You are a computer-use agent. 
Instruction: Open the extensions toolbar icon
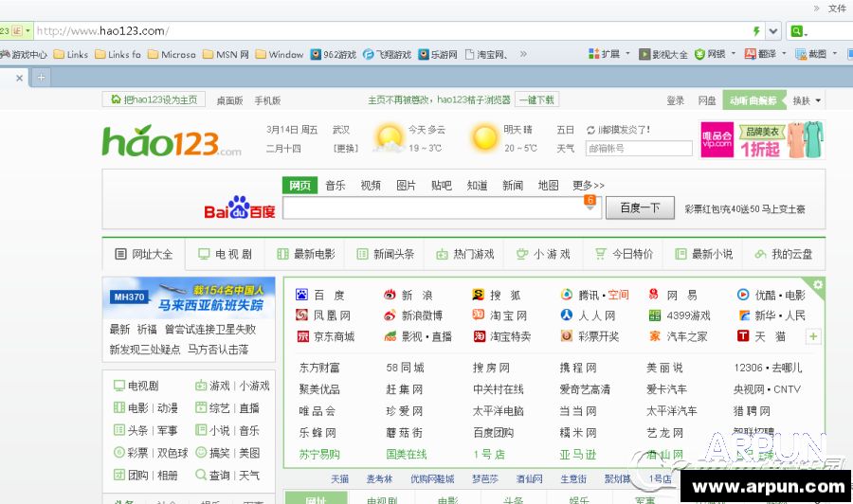click(x=594, y=54)
